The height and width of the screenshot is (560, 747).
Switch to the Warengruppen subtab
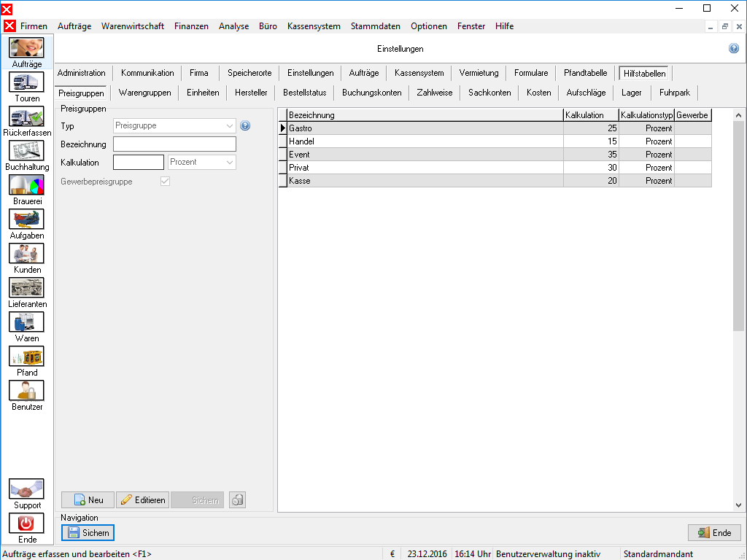coord(145,93)
